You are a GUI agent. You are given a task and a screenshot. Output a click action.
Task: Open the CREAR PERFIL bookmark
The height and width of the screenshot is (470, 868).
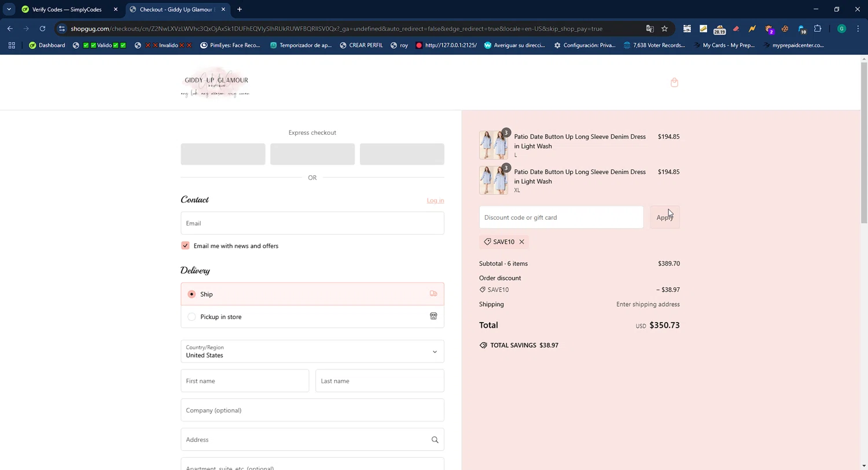361,45
